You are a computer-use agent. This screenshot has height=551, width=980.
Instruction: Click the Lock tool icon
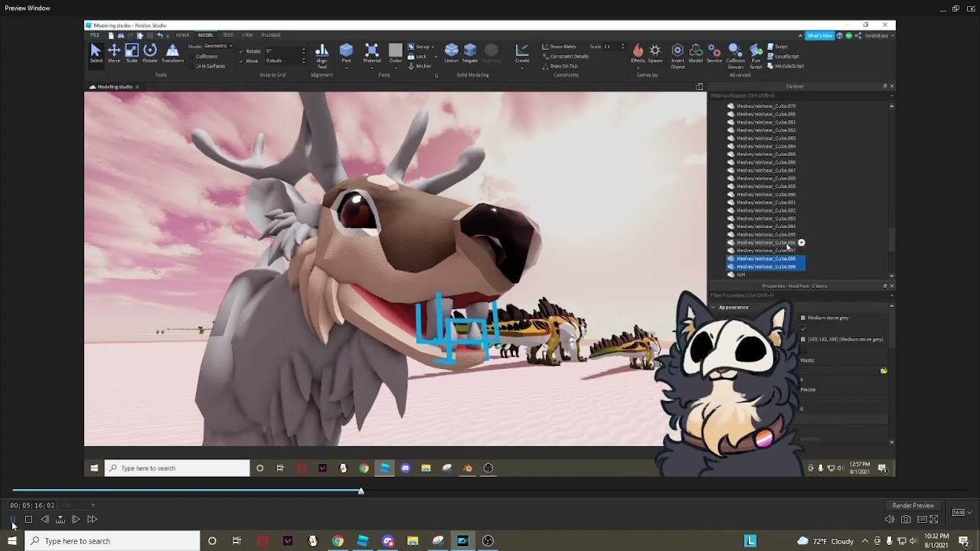tap(411, 57)
